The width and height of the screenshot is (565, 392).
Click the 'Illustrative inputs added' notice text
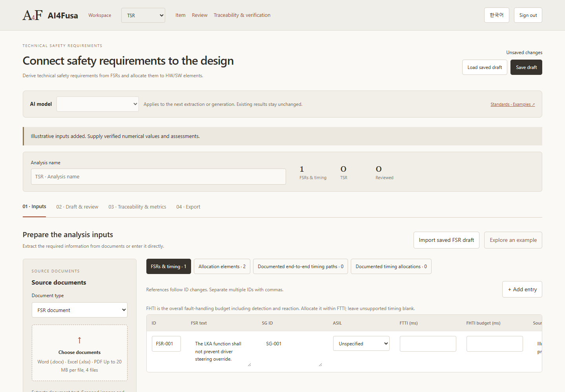tap(115, 136)
